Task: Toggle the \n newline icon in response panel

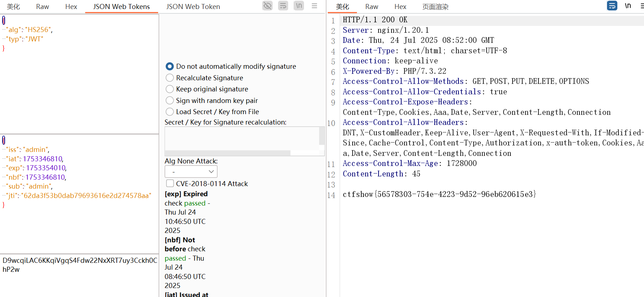Action: point(628,6)
